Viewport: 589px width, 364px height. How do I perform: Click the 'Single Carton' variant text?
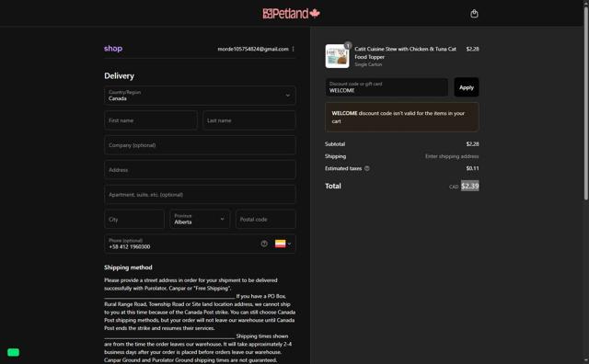(x=368, y=64)
